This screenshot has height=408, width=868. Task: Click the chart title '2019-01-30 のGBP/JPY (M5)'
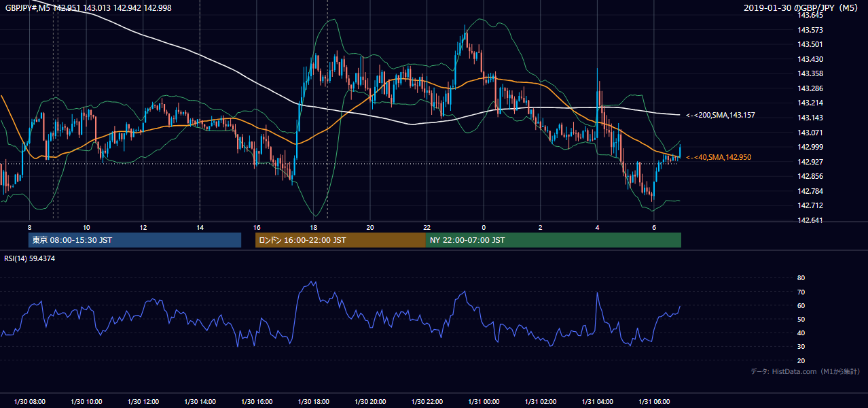point(802,7)
